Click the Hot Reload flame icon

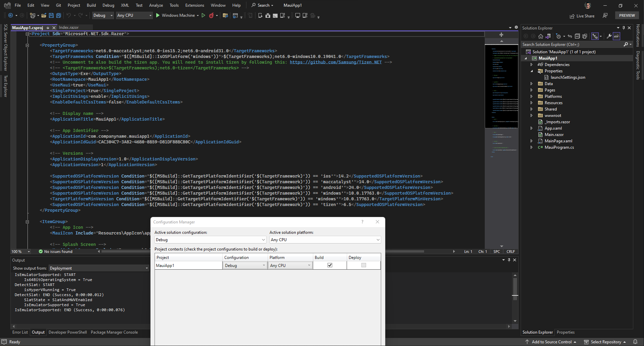[x=211, y=15]
